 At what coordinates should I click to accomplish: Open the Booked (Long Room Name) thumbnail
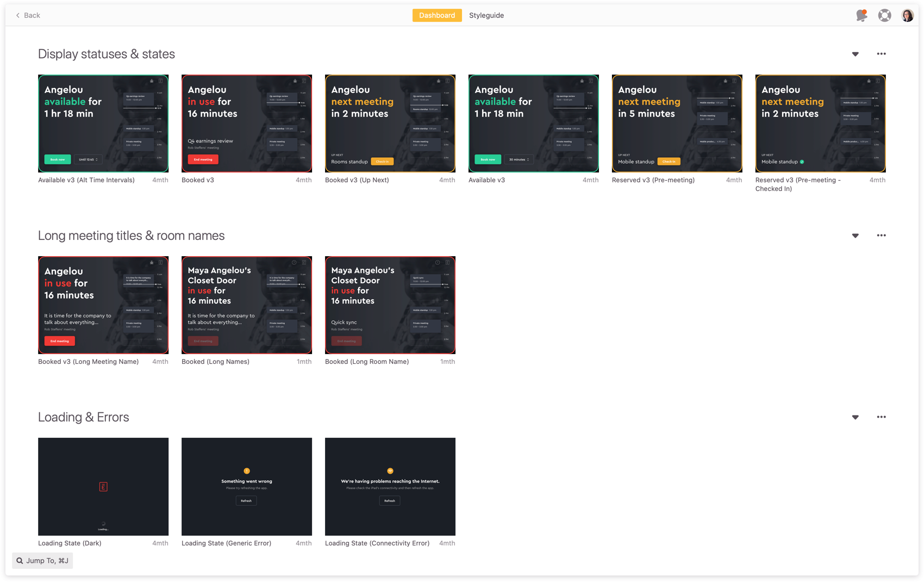tap(390, 305)
